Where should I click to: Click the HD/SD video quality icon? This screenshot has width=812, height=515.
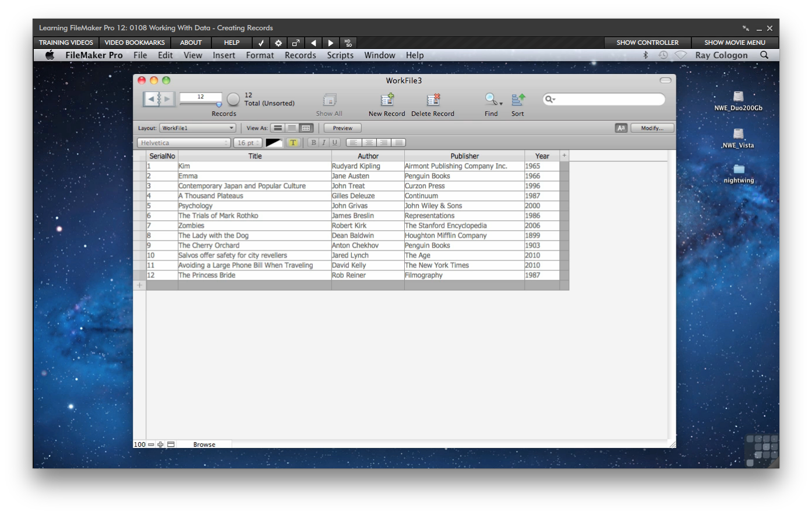pos(348,43)
